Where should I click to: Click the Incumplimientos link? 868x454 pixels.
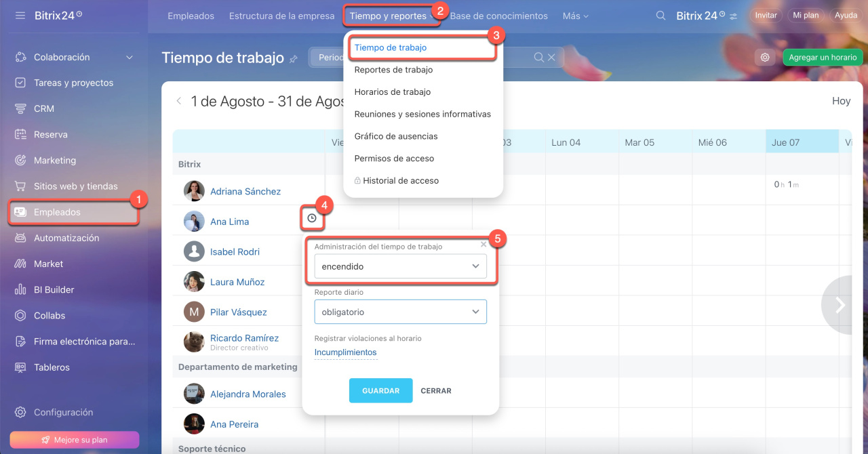pyautogui.click(x=345, y=352)
